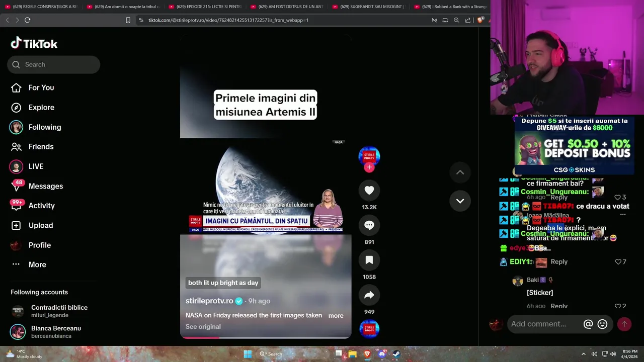Open Discord from the taskbar
This screenshot has width=644, height=362.
pos(382,354)
